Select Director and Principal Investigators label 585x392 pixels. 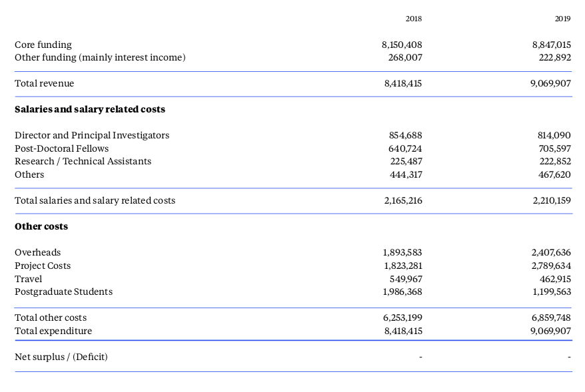coord(92,135)
